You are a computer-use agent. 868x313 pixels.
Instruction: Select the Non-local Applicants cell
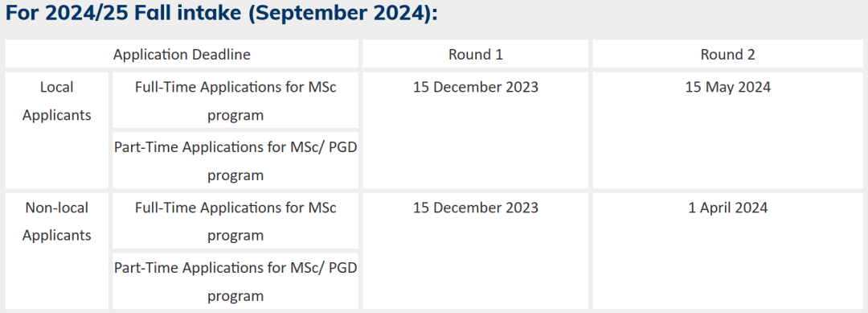click(x=57, y=251)
